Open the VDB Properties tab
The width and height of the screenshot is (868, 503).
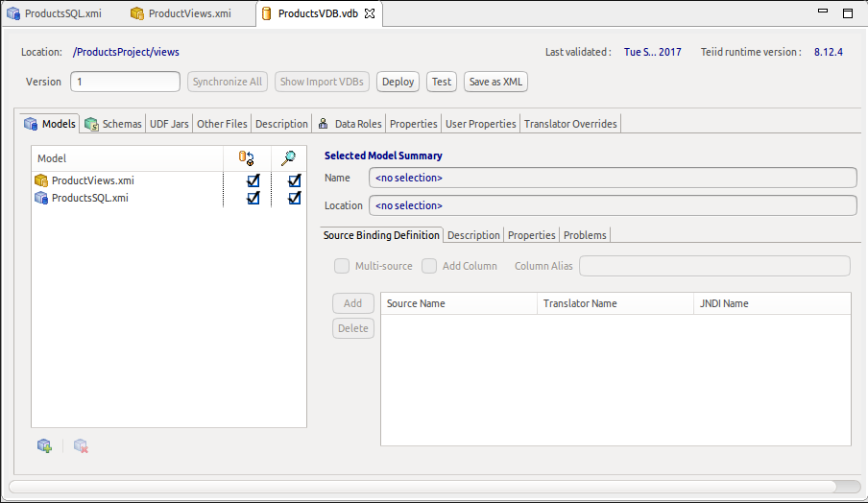(x=414, y=124)
